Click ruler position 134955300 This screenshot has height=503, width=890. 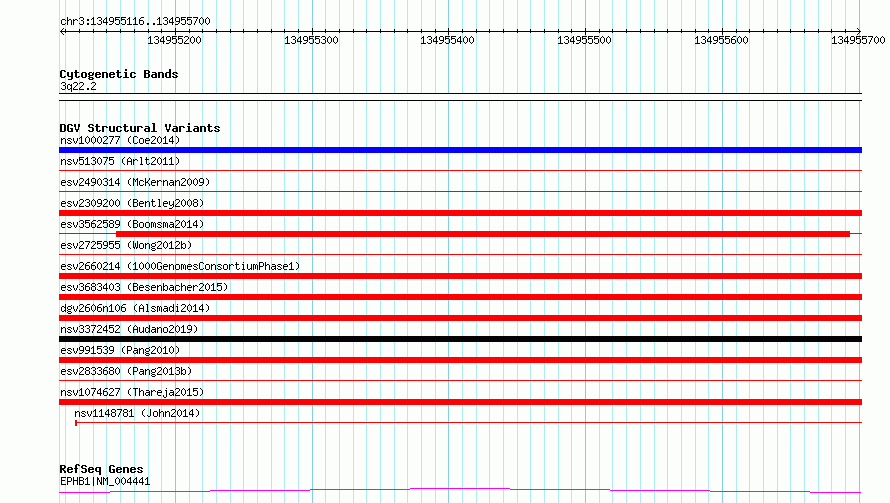click(x=311, y=40)
